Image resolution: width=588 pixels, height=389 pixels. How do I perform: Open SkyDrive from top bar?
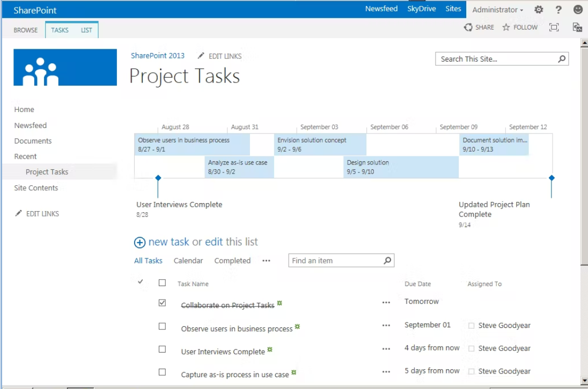(422, 9)
